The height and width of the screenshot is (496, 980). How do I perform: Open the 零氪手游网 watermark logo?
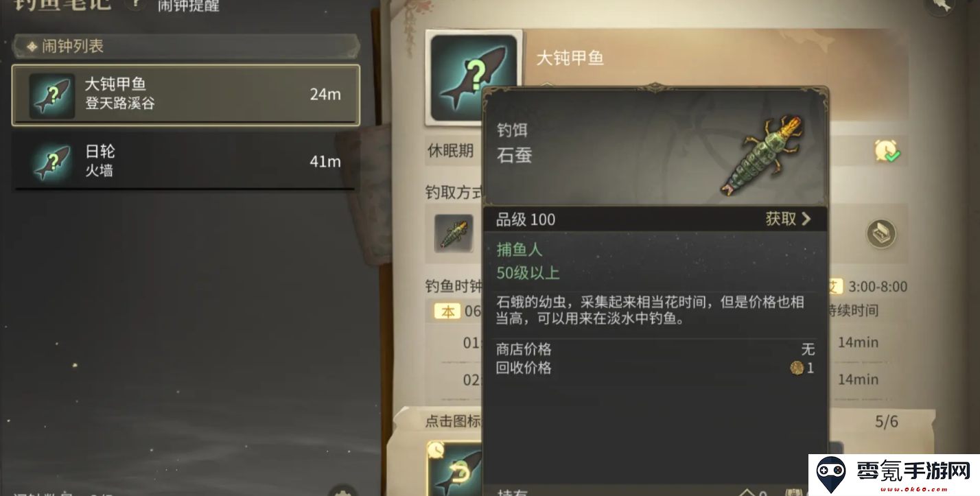pos(894,473)
